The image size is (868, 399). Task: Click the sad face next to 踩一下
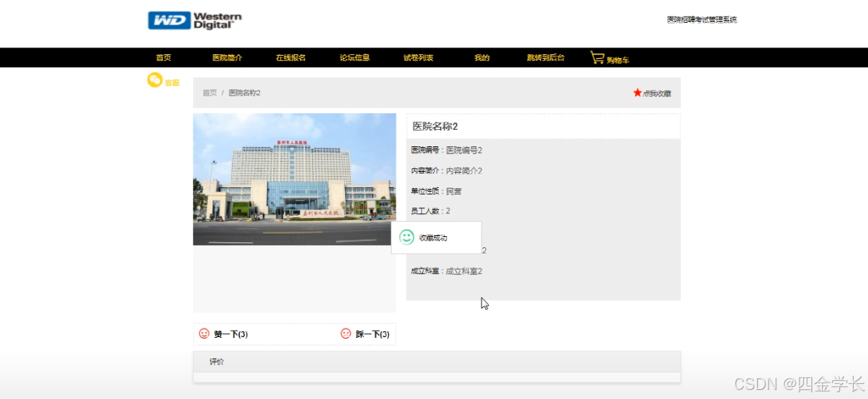pos(346,333)
